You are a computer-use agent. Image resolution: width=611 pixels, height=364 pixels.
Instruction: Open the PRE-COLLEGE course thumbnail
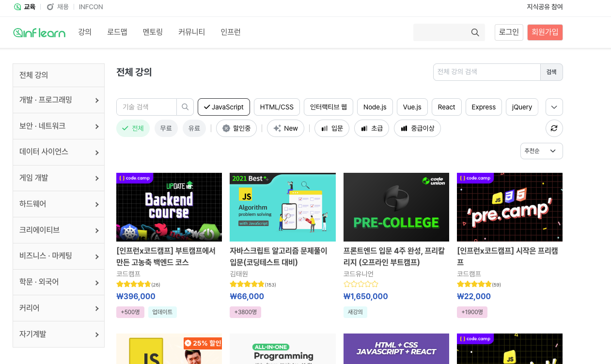click(x=396, y=207)
